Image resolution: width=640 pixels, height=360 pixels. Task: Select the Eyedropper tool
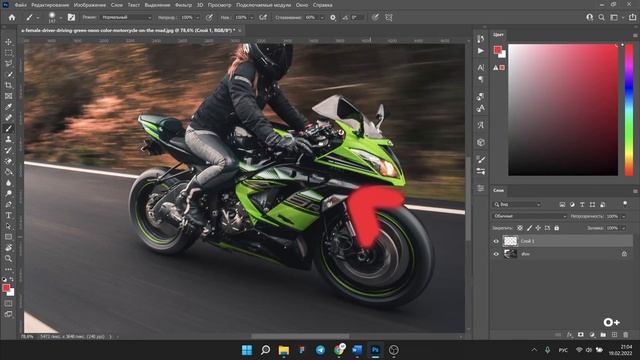click(x=8, y=107)
